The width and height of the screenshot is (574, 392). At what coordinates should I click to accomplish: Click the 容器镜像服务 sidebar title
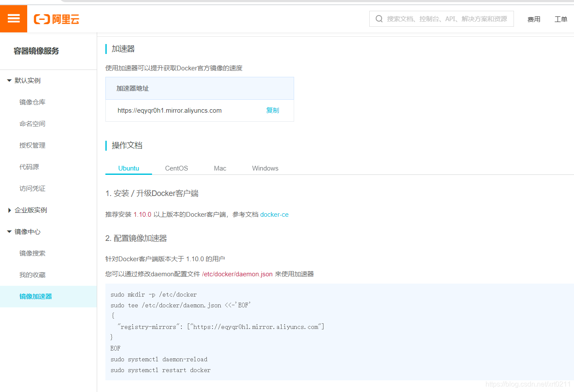pos(36,51)
